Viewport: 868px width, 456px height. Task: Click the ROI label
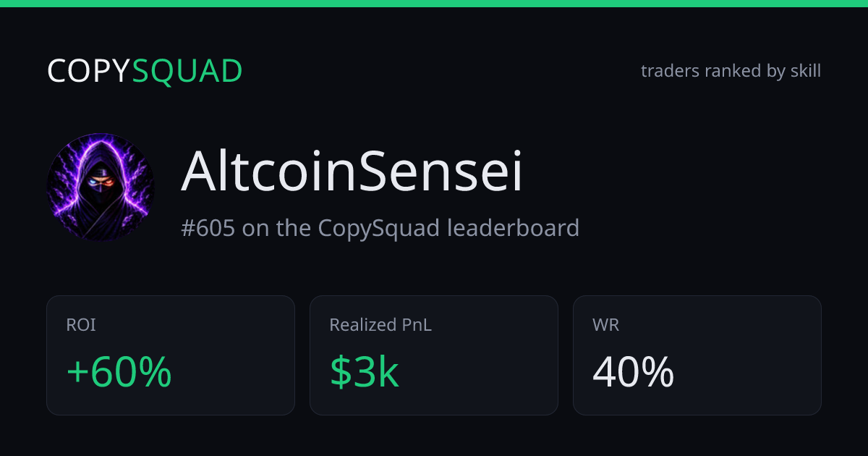(81, 325)
